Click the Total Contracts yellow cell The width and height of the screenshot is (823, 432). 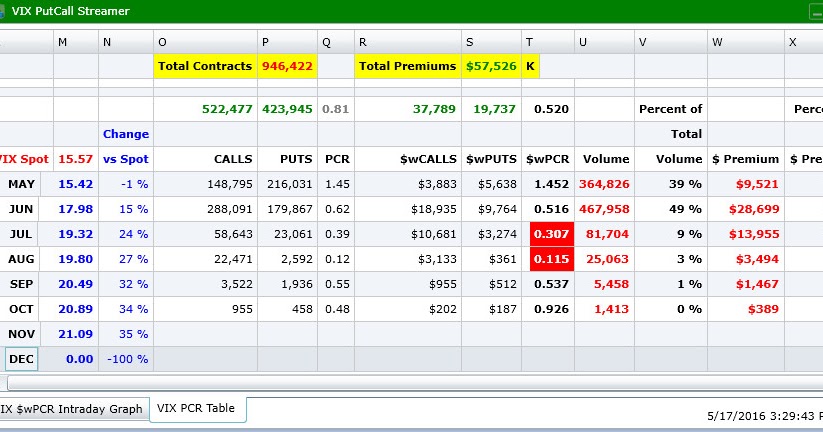point(205,66)
